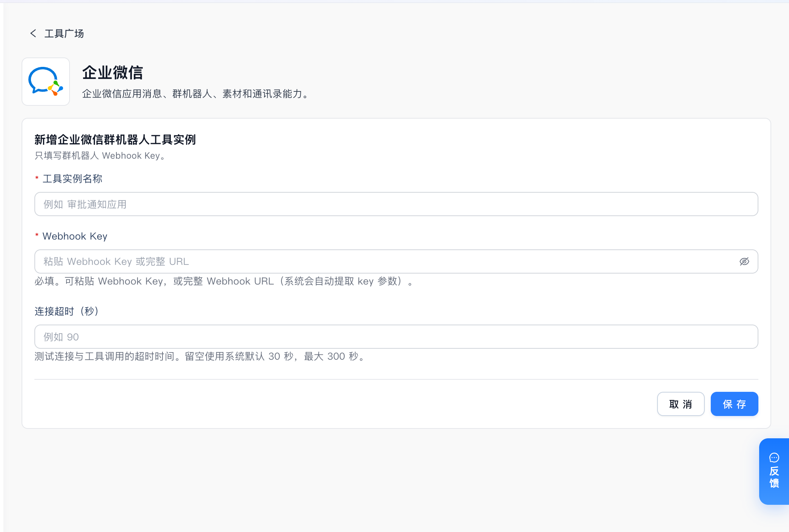Click hint text about 系统默认 30 秒
Image resolution: width=789 pixels, height=532 pixels.
200,356
